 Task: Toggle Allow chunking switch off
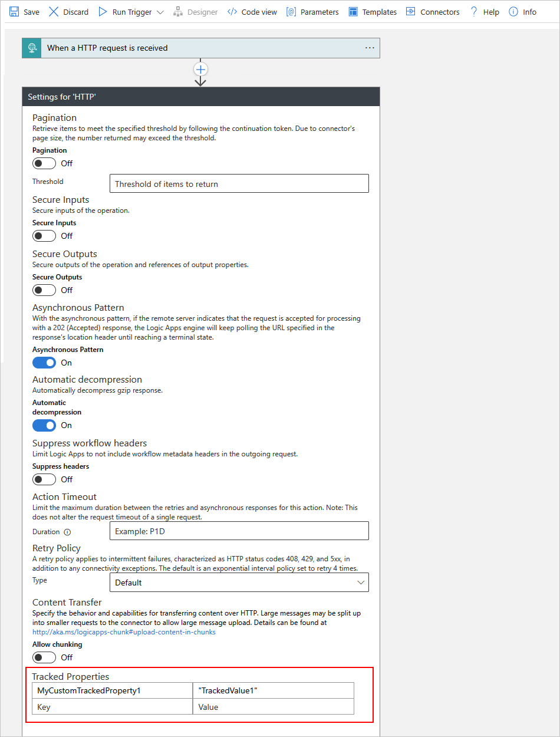pyautogui.click(x=44, y=657)
